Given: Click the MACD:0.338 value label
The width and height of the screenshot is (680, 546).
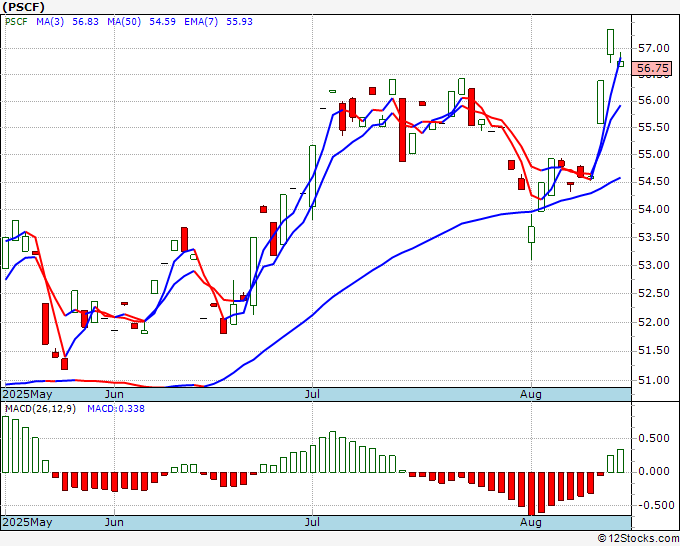Looking at the screenshot, I should [116, 409].
